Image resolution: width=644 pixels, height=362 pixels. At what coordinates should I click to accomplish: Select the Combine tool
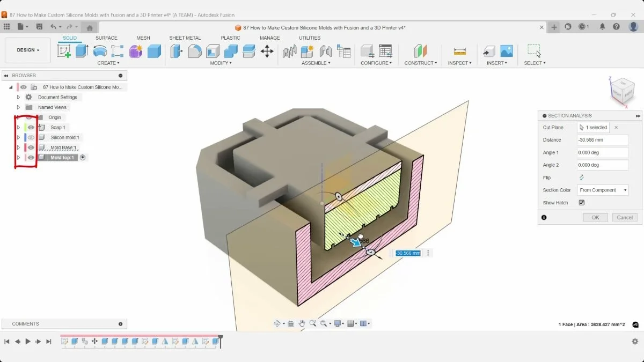pyautogui.click(x=231, y=51)
